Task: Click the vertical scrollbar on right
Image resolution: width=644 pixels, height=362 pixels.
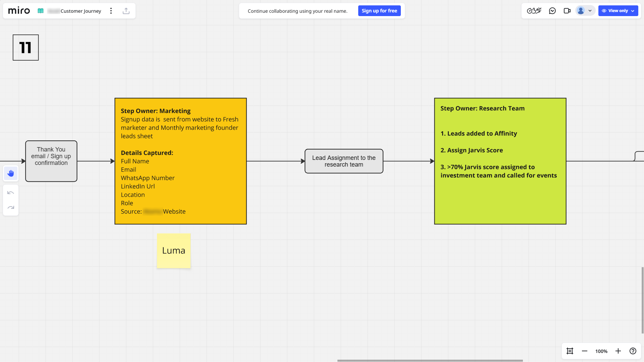Action: pyautogui.click(x=643, y=300)
